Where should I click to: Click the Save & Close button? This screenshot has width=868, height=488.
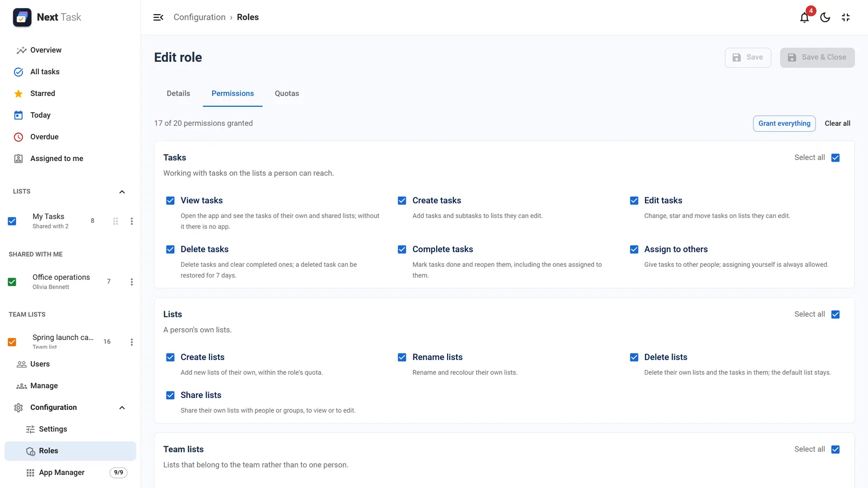click(818, 57)
